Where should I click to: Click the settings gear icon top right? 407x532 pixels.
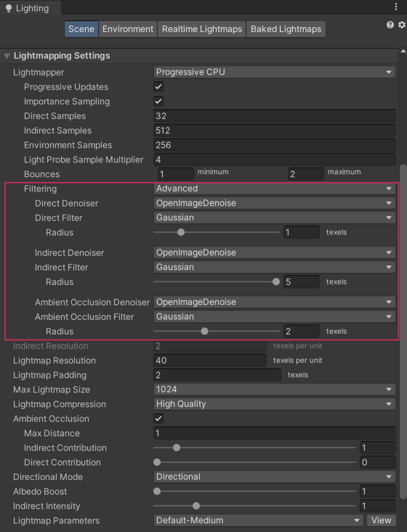tap(401, 25)
